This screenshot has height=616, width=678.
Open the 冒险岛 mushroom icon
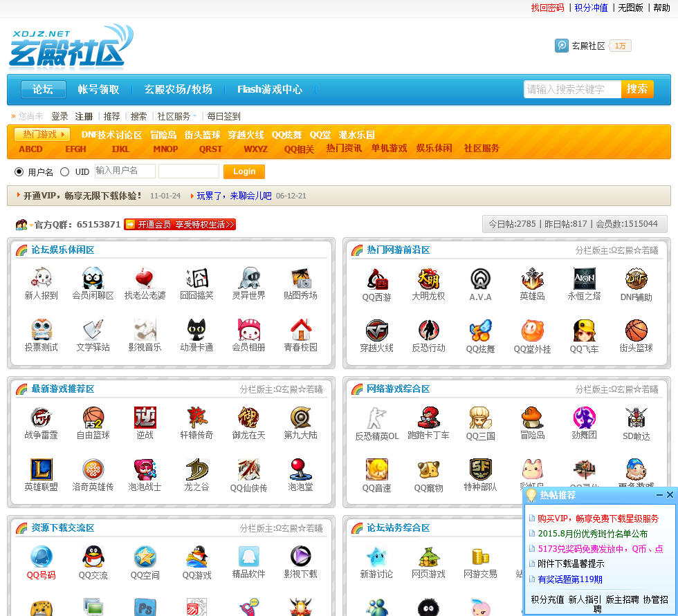[x=532, y=418]
